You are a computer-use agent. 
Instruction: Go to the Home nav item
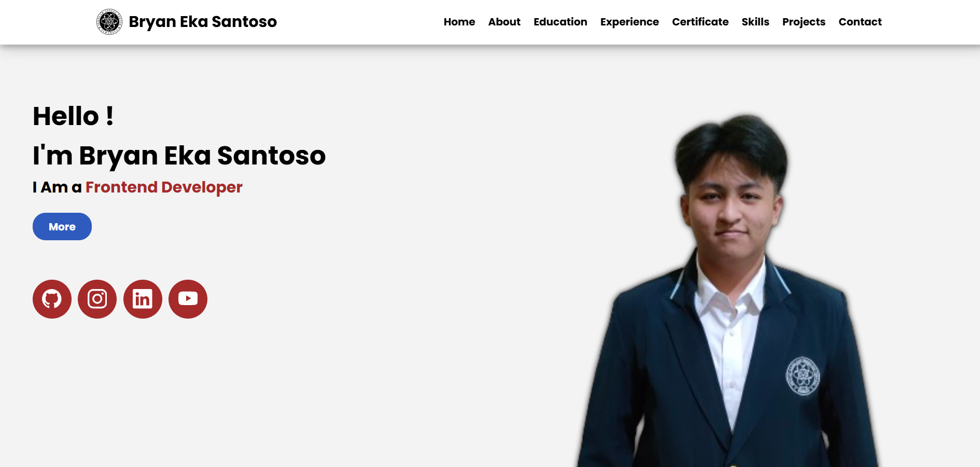pos(459,22)
